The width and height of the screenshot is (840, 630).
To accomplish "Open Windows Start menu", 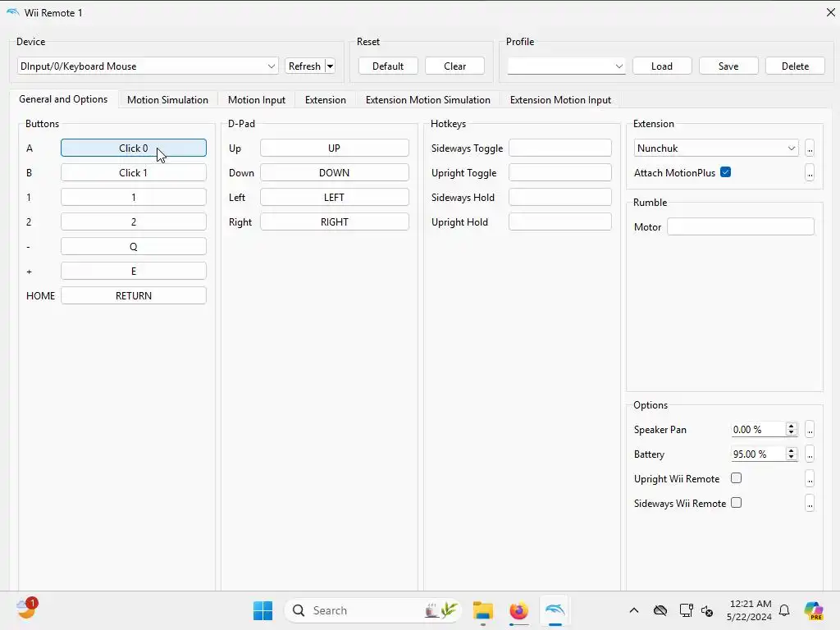I will coord(262,610).
